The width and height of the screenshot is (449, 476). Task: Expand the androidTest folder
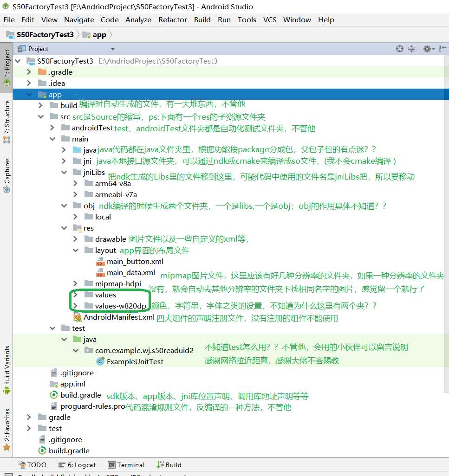pos(52,128)
